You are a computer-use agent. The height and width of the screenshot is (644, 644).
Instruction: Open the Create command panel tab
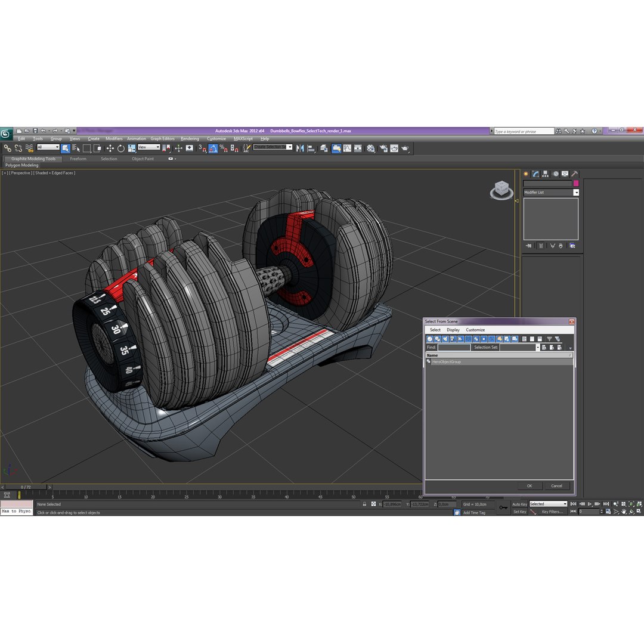(526, 174)
